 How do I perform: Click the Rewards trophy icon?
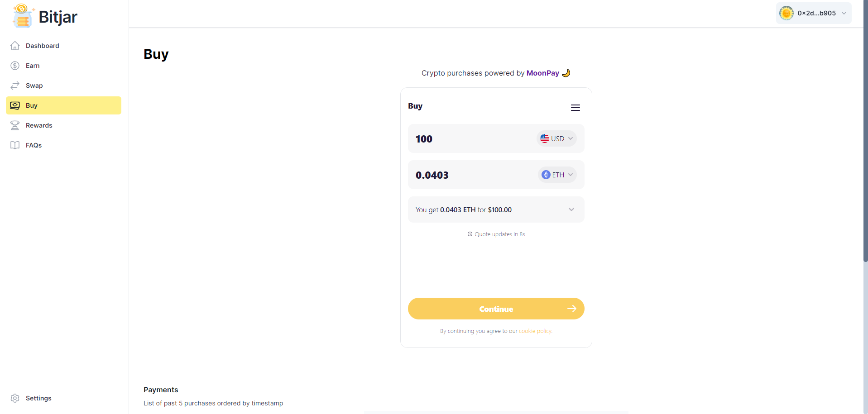(15, 125)
